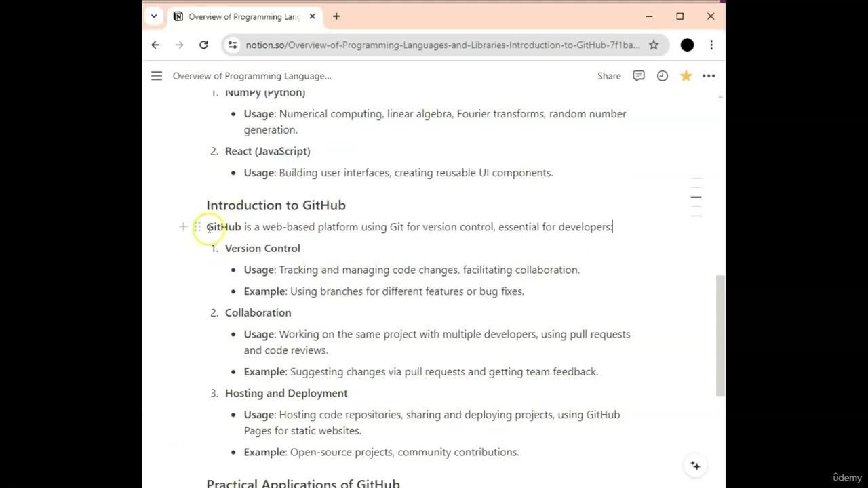Viewport: 868px width, 488px height.
Task: Open the Notion AI sparkle button
Action: point(695,466)
